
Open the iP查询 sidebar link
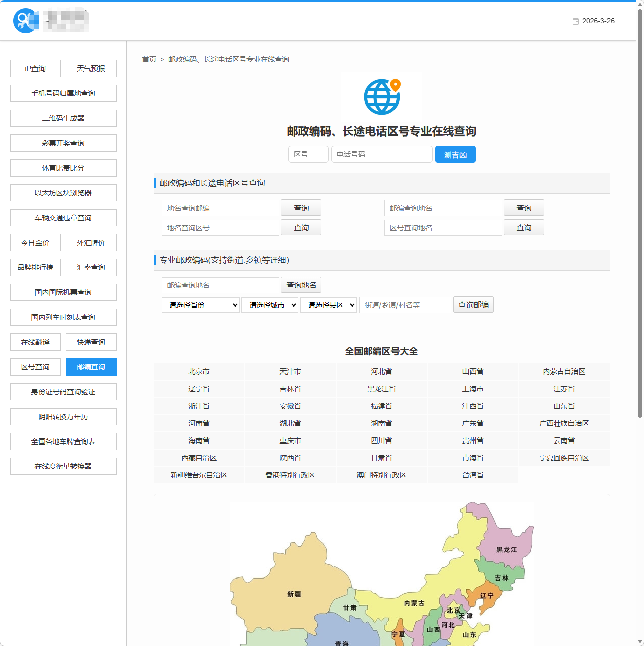pos(35,68)
